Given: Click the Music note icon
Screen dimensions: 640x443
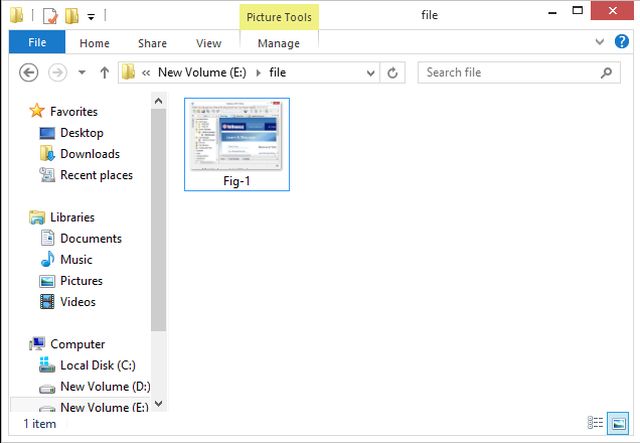Looking at the screenshot, I should coord(47,259).
